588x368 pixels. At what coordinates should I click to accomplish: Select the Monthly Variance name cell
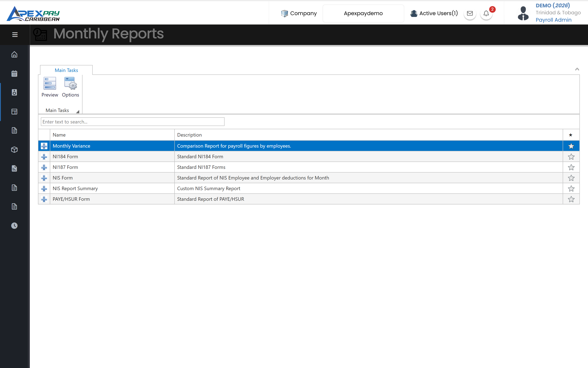[112, 146]
